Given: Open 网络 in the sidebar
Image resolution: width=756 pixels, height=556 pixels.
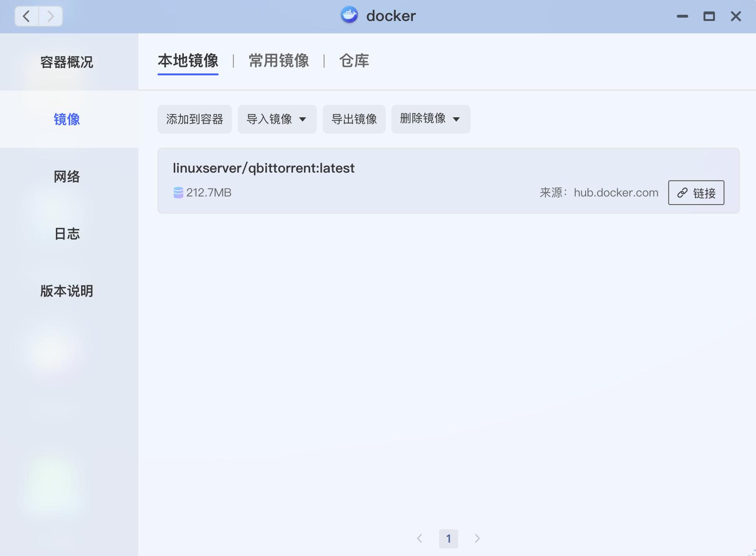Looking at the screenshot, I should click(x=69, y=176).
